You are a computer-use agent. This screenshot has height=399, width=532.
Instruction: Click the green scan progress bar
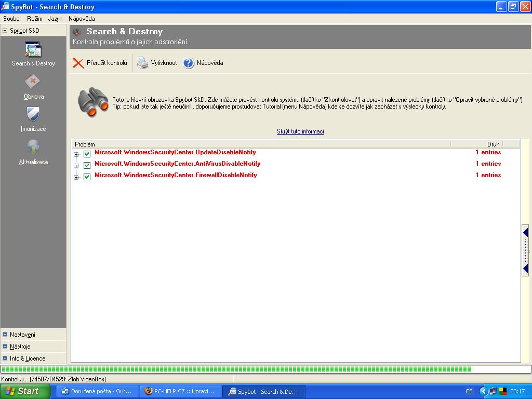tap(266, 369)
